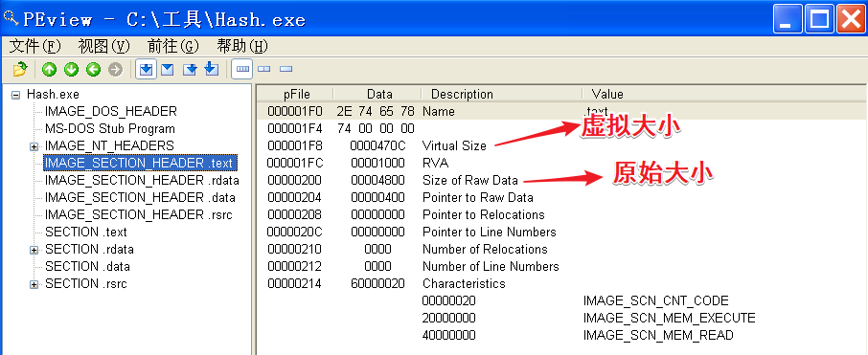Select MS-DOS Stub Program in the tree
The height and width of the screenshot is (355, 868).
(x=109, y=129)
